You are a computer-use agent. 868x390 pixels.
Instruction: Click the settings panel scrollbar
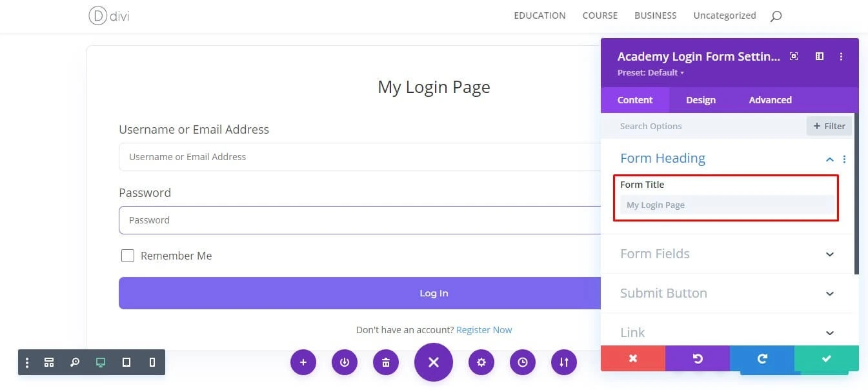click(x=856, y=194)
